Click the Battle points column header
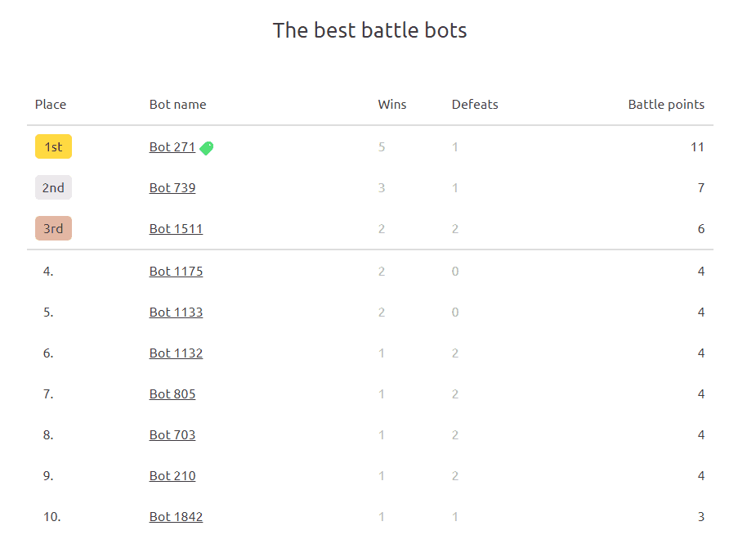This screenshot has width=756, height=544. point(665,105)
